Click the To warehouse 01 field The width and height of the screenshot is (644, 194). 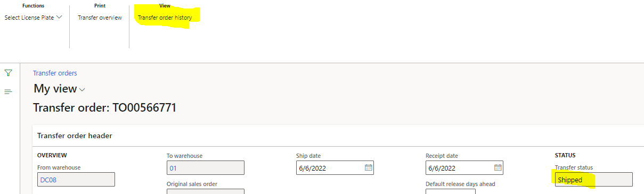tap(206, 168)
